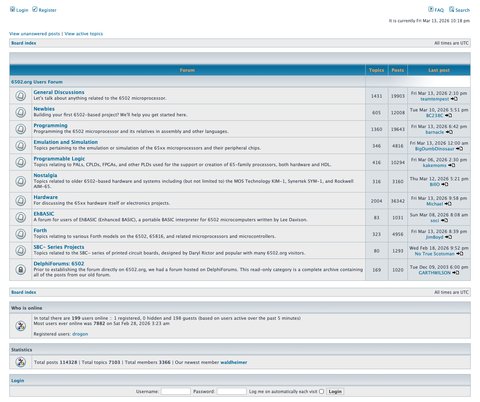Image resolution: width=480 pixels, height=402 pixels.
Task: Open JimBoyd's user profile
Action: [x=435, y=237]
